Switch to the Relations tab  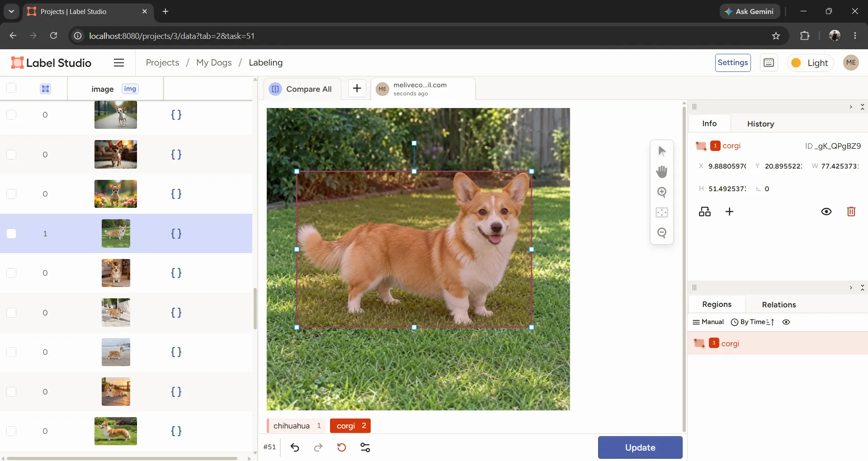pyautogui.click(x=778, y=305)
